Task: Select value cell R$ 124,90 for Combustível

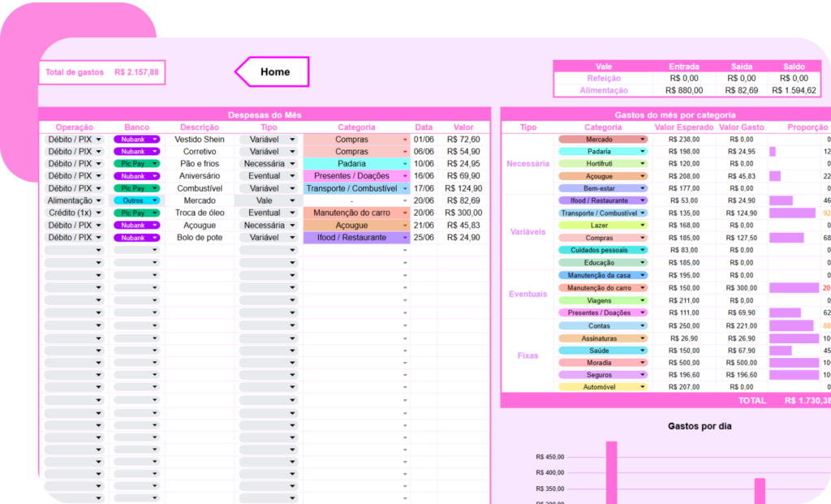Action: click(x=463, y=188)
